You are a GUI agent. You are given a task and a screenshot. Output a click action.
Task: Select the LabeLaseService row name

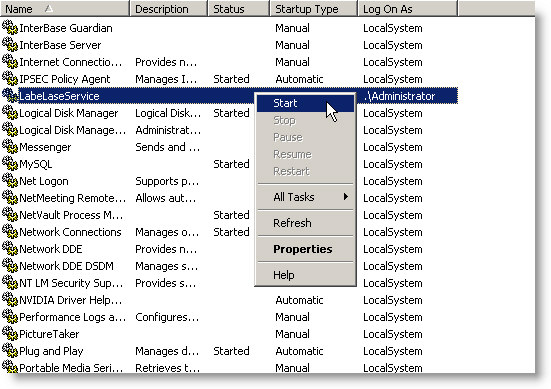59,96
